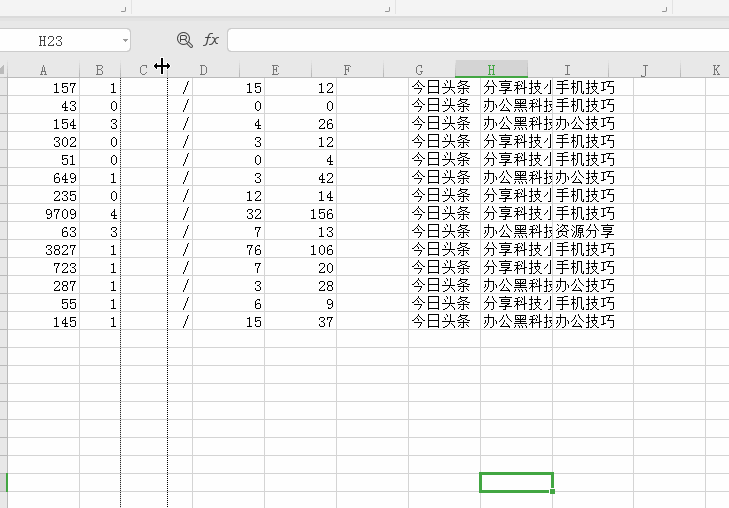Click 今日头条 in the 55 row

(x=444, y=303)
